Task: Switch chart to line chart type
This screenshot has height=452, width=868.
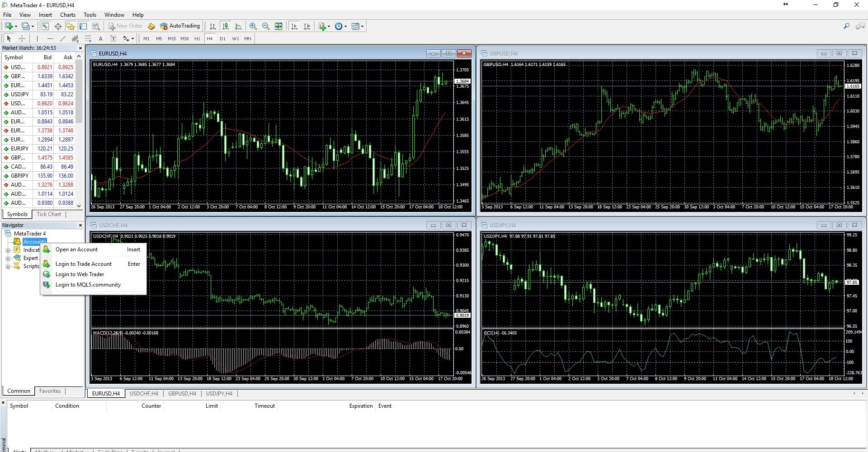Action: click(238, 26)
